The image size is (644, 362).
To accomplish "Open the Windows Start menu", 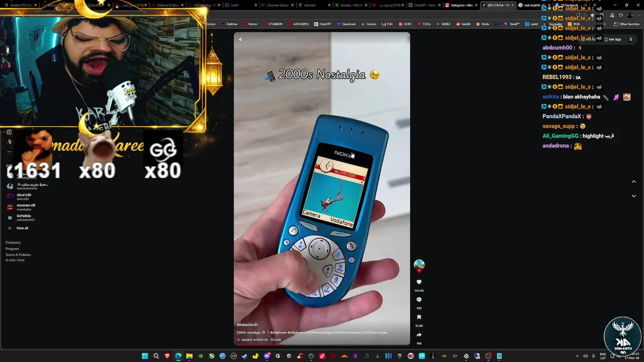I will [145, 356].
